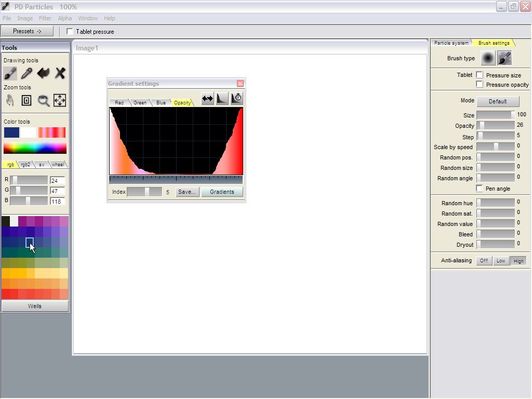
Task: Check the Pen angle option
Action: (480, 189)
